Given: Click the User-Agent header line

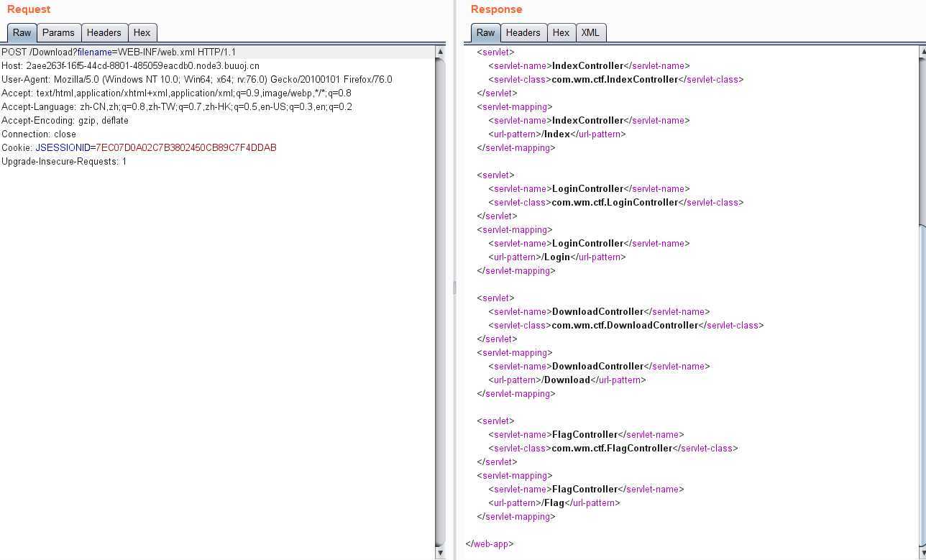Looking at the screenshot, I should coord(197,80).
